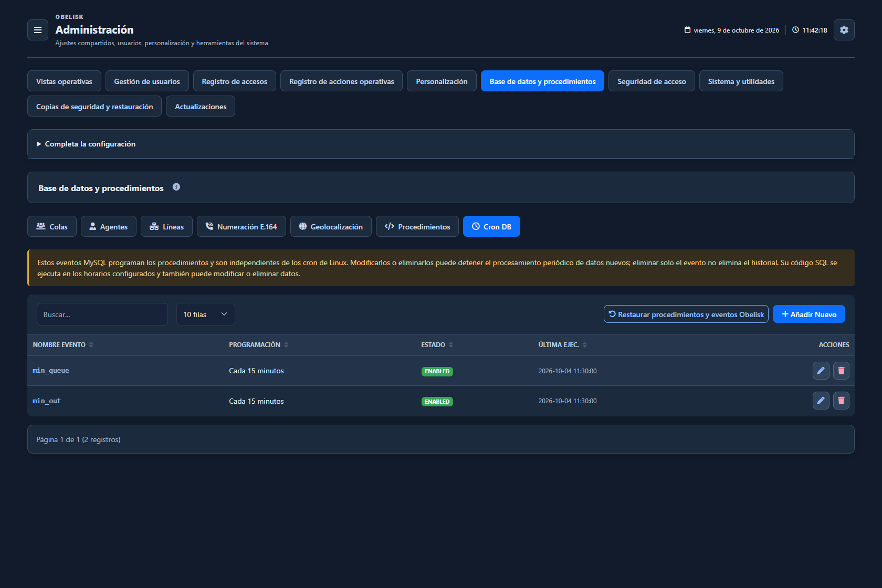Click Página 1 de 1 pagination text
The width and height of the screenshot is (882, 588).
point(78,439)
